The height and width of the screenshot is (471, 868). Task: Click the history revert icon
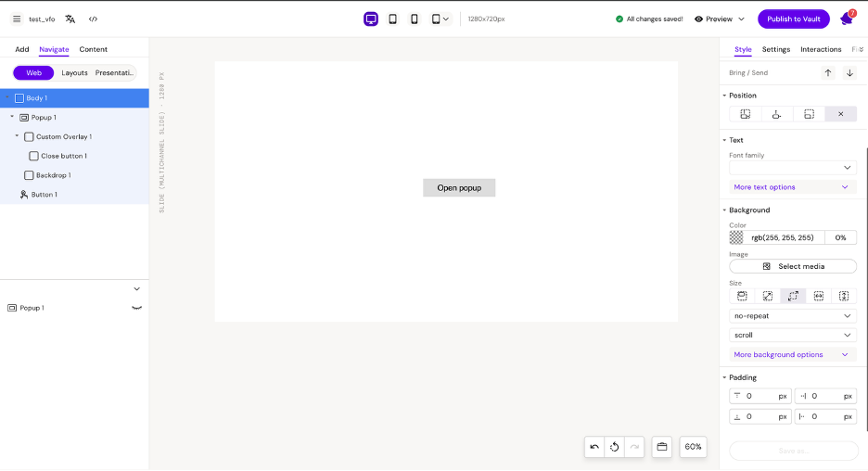click(615, 447)
